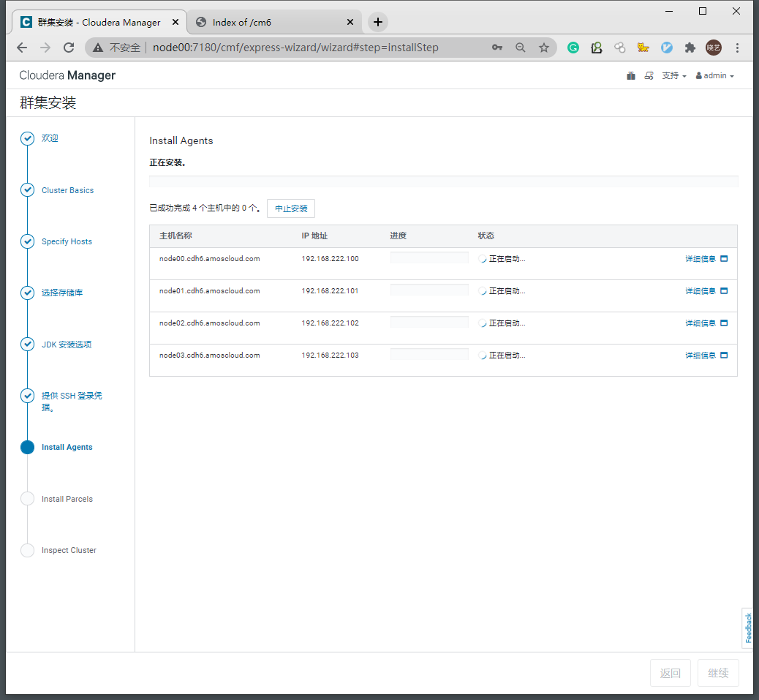Click the browser forward arrow
This screenshot has width=759, height=700.
pos(45,48)
